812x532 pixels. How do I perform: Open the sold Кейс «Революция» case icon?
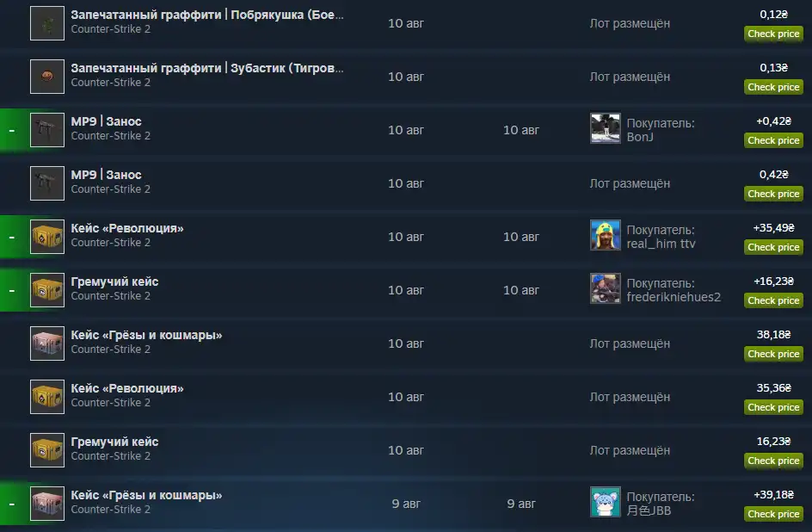tap(47, 237)
